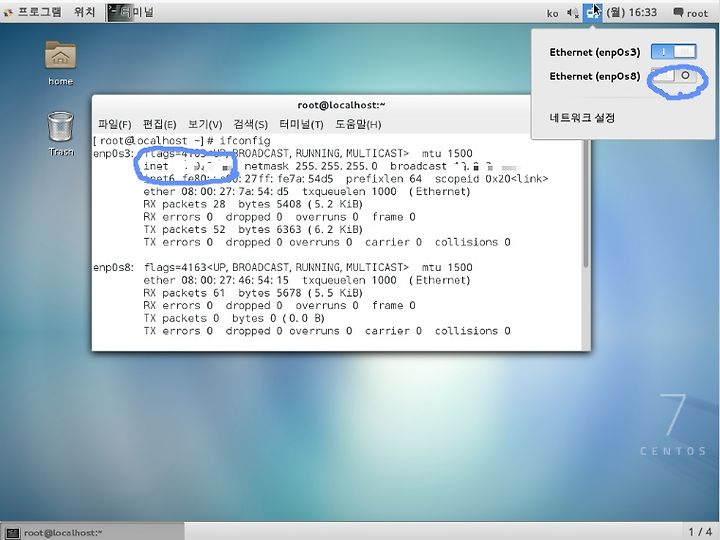The width and height of the screenshot is (720, 540).
Task: Click the root user chat icon
Action: 678,13
